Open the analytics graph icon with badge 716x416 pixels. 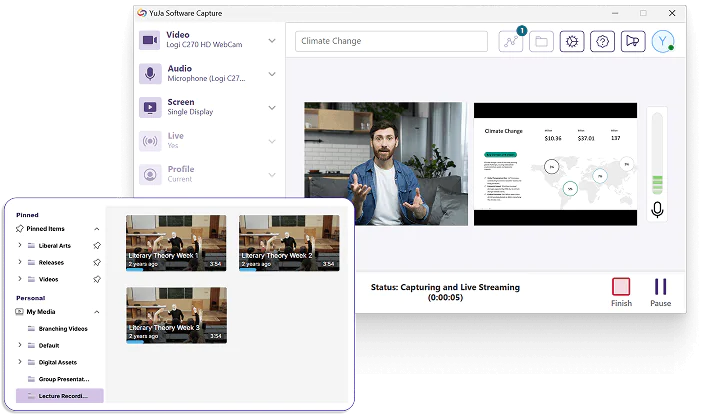[511, 42]
